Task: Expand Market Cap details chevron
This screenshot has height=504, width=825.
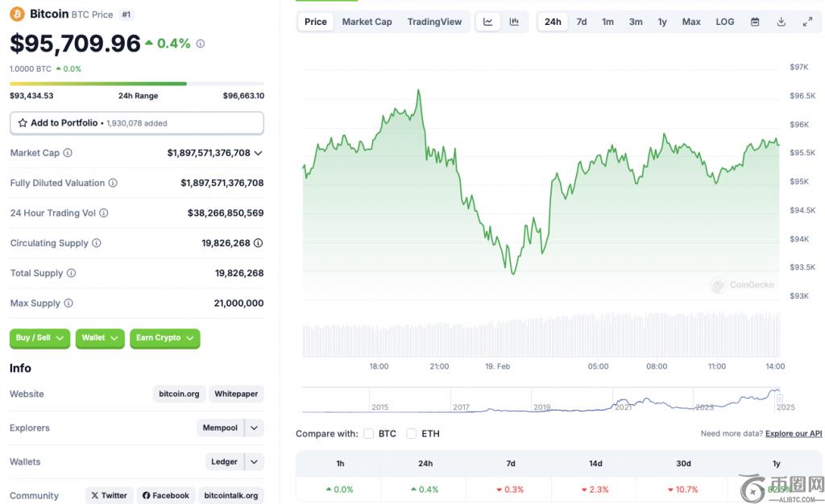Action: (258, 153)
